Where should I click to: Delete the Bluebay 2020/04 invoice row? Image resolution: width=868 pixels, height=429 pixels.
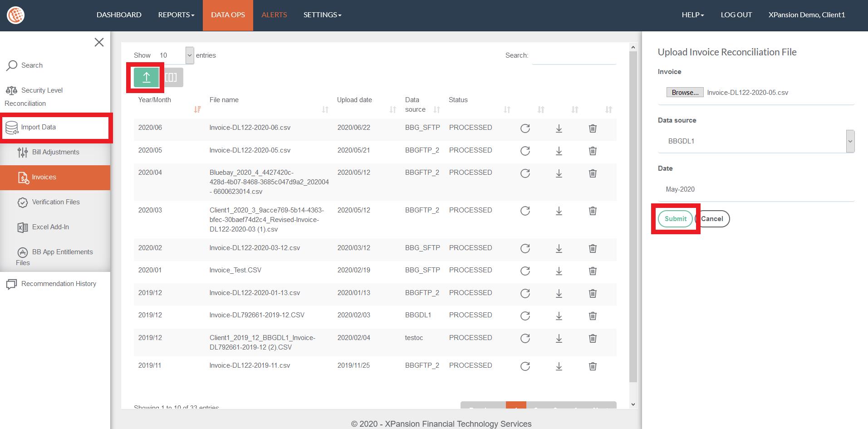coord(592,173)
